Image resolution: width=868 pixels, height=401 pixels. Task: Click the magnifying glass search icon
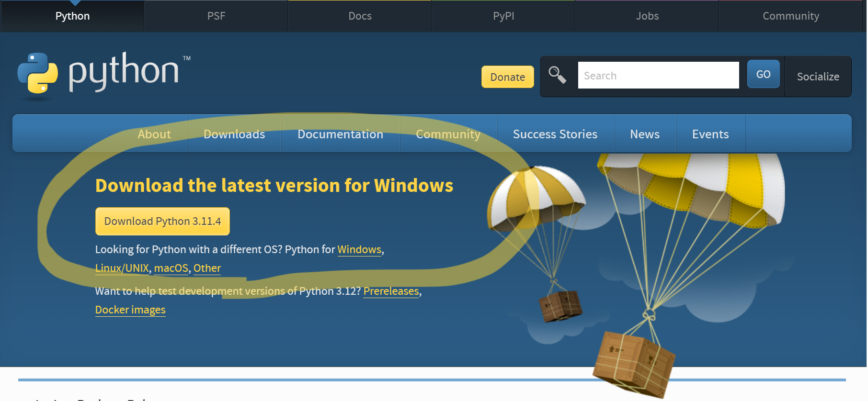pos(557,75)
